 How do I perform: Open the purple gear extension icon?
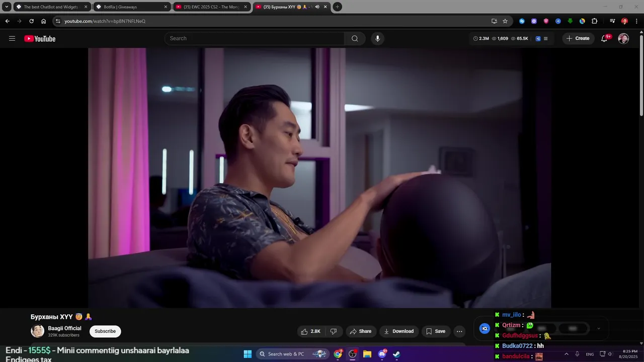click(534, 21)
